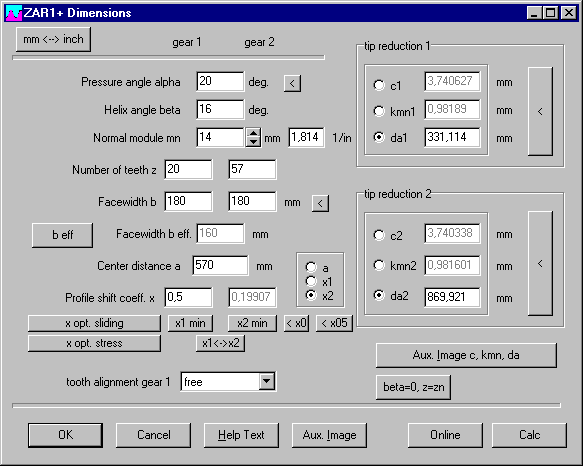
Task: Increase normal module with spinner up arrow
Action: (x=253, y=133)
